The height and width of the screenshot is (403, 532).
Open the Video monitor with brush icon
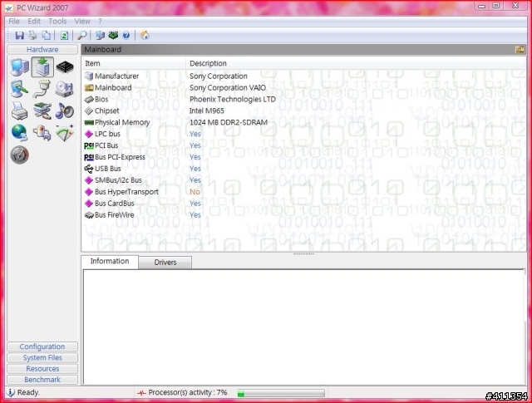click(x=20, y=89)
